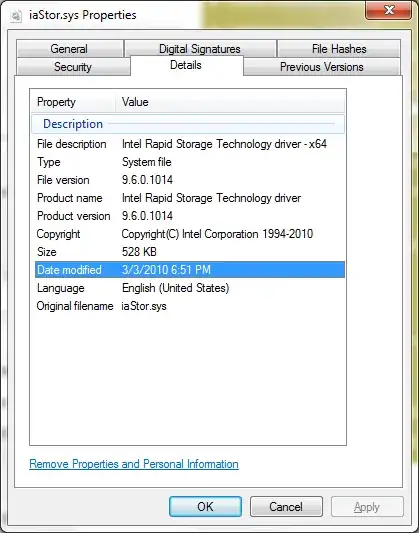Switch to the General tab
419x533 pixels.
pos(69,49)
